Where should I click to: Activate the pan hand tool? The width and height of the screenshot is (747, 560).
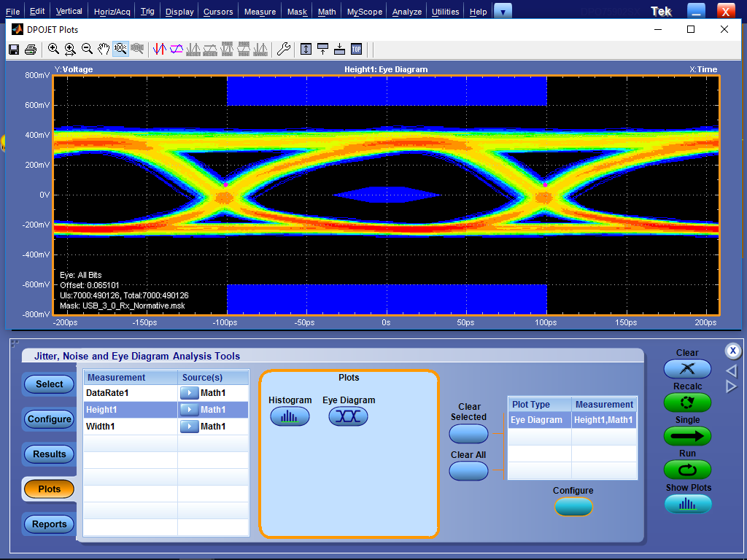[x=104, y=49]
